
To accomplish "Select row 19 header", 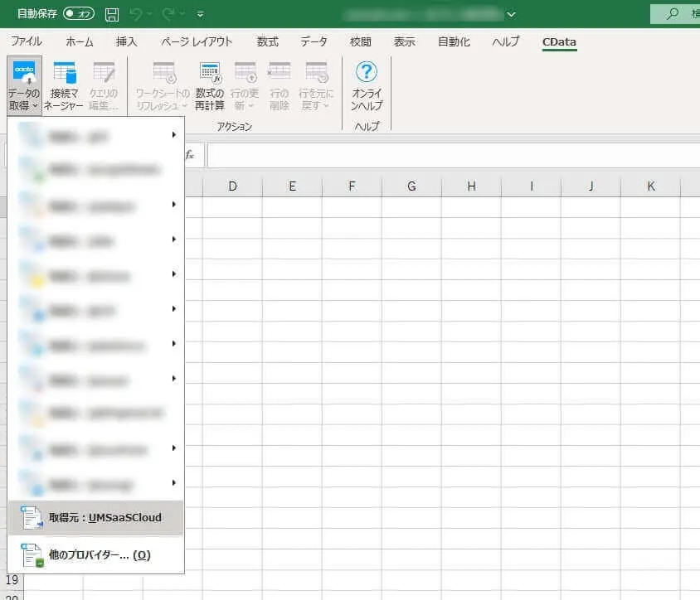I will click(x=12, y=580).
